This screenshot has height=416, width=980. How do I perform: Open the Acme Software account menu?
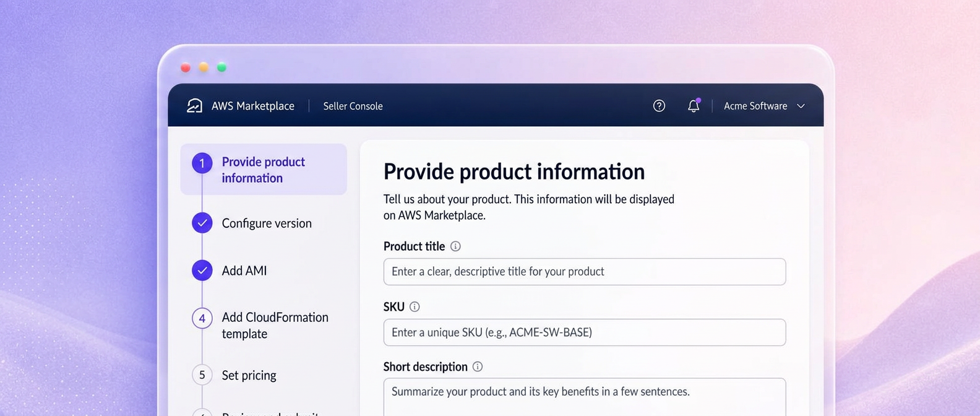(765, 106)
